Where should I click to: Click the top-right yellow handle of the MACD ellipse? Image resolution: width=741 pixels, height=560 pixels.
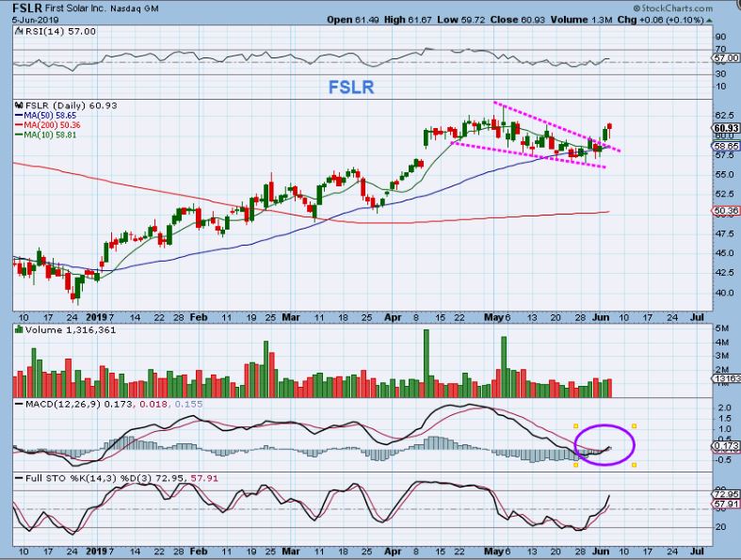[634, 425]
